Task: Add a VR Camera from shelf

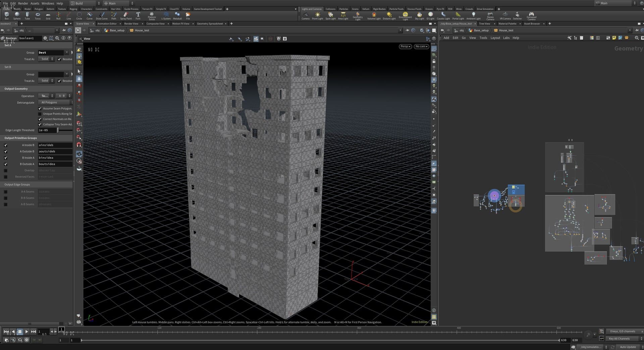Action: pyautogui.click(x=505, y=16)
